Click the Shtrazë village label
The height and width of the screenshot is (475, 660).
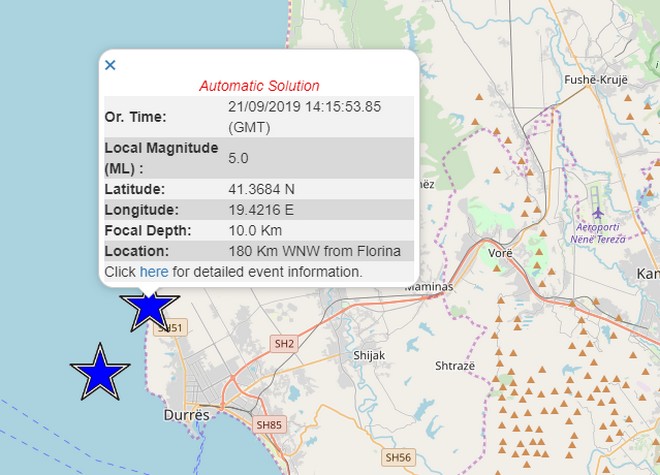(x=455, y=366)
